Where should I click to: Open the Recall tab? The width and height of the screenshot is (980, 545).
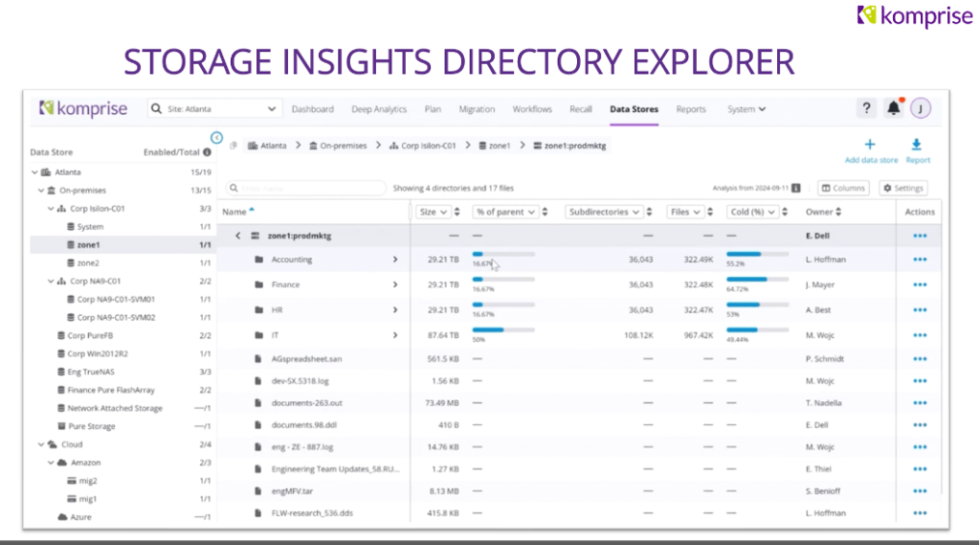(581, 109)
